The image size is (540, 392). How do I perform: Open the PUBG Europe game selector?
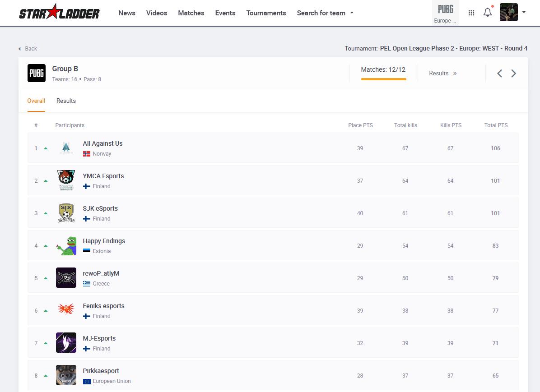[445, 13]
